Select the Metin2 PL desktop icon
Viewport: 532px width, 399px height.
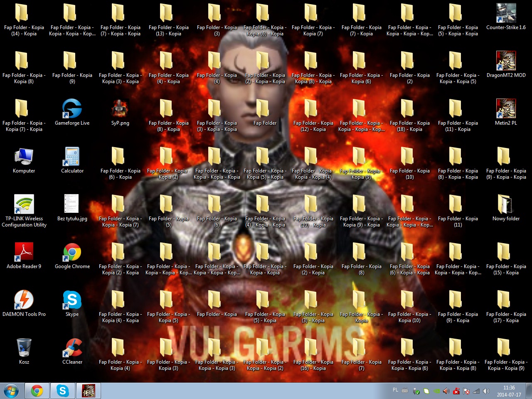[506, 112]
